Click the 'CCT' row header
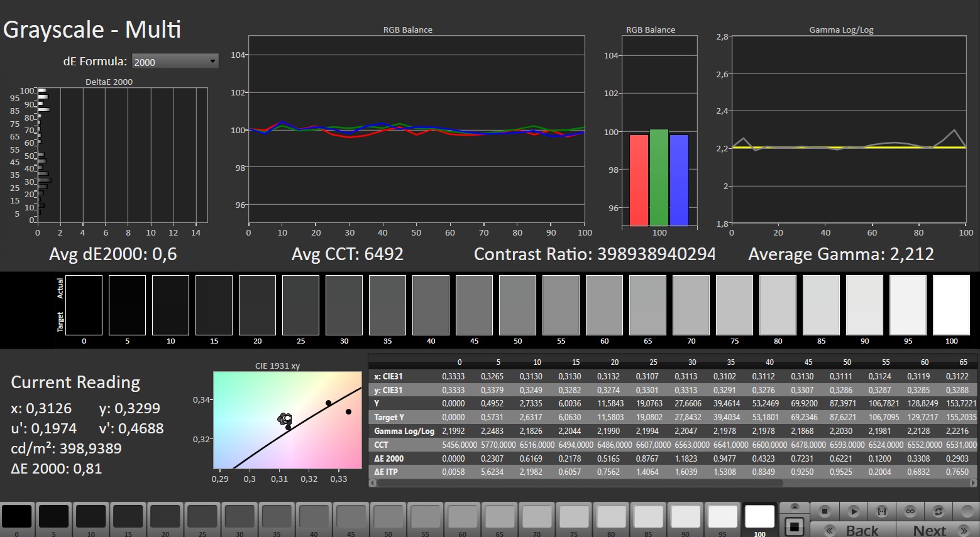This screenshot has height=537, width=980. (381, 445)
